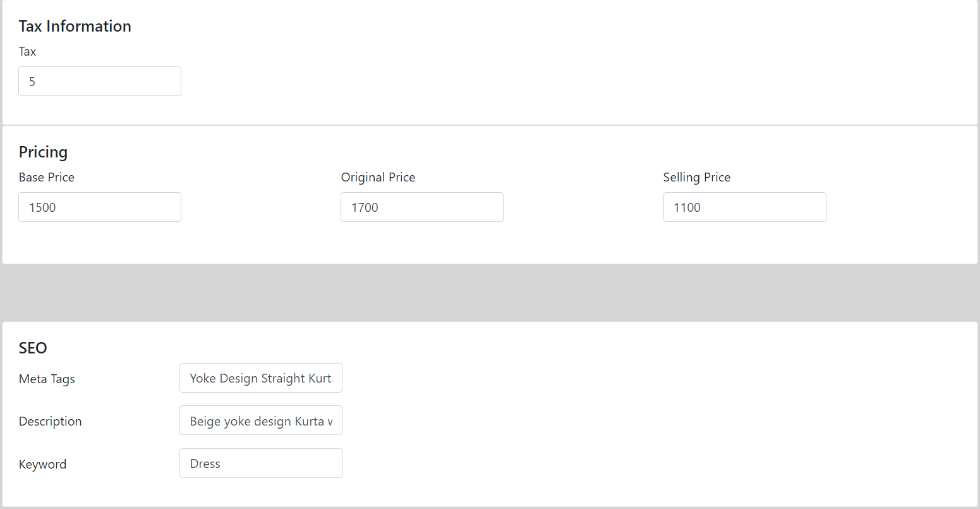The image size is (980, 509).
Task: Select the Keyword field containing Dress
Action: tap(261, 463)
